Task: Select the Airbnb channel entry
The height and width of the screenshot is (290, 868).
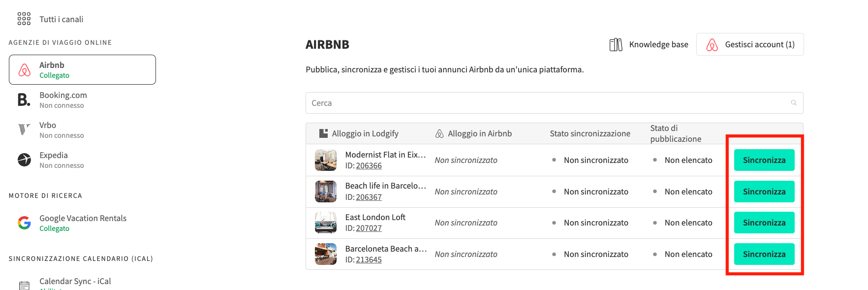Action: (x=82, y=69)
